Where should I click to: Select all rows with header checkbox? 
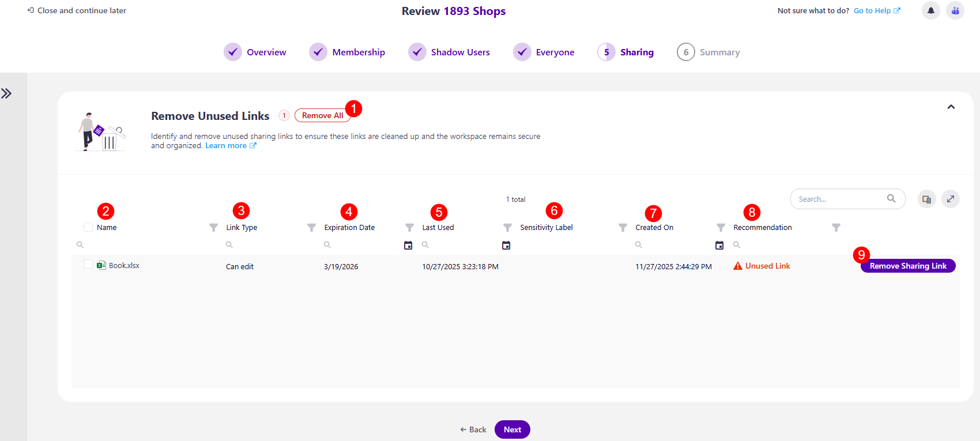[x=88, y=227]
